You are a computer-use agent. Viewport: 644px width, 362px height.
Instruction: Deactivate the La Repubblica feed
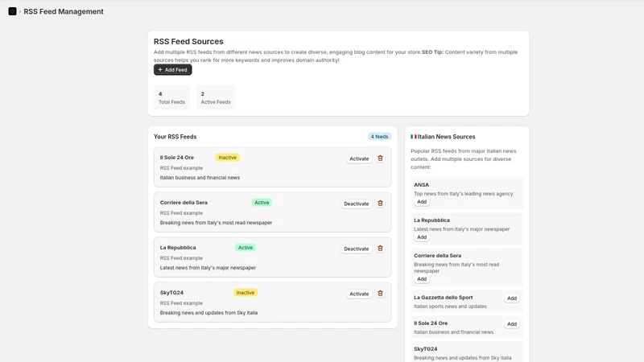click(x=356, y=249)
